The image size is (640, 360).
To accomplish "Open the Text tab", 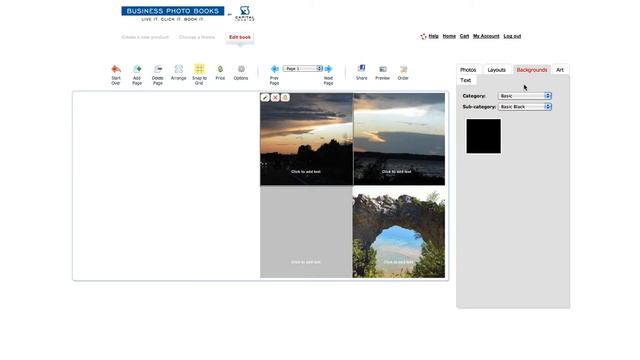I will pos(466,80).
